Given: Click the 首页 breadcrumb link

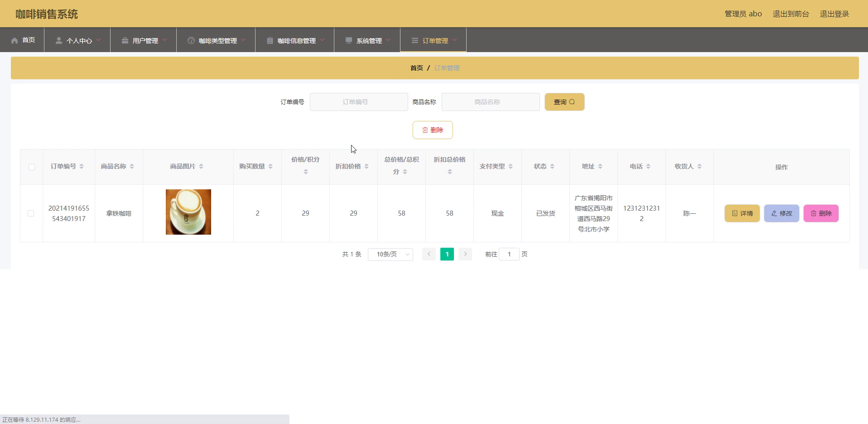Looking at the screenshot, I should (x=417, y=68).
